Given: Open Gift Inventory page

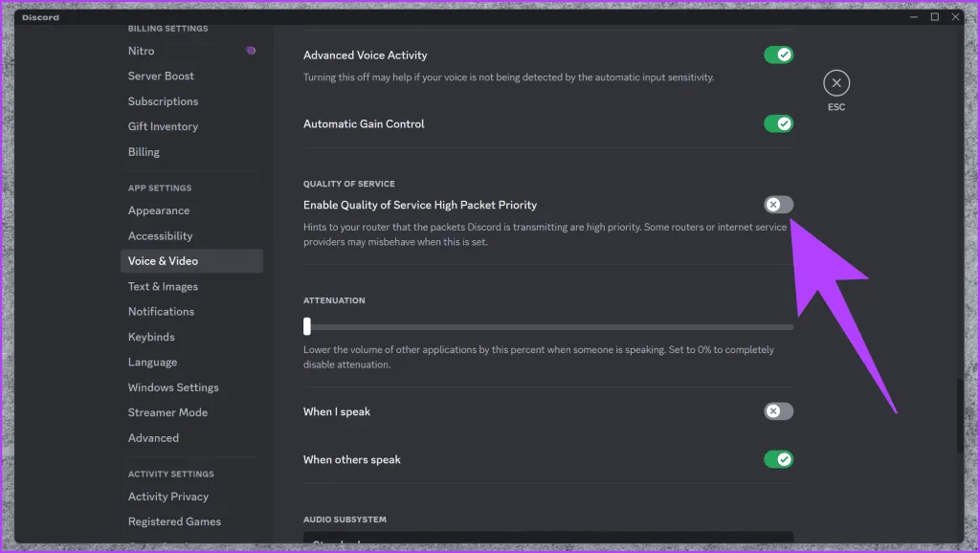Looking at the screenshot, I should 164,126.
